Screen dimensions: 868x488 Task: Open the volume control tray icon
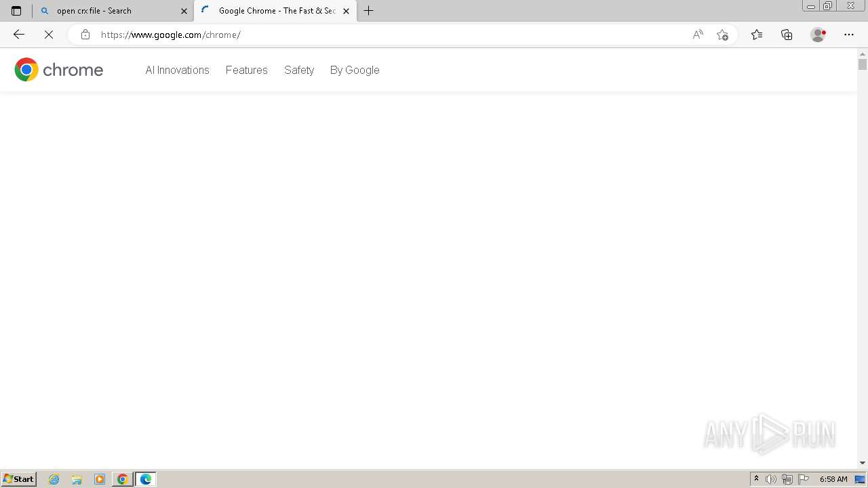click(771, 479)
